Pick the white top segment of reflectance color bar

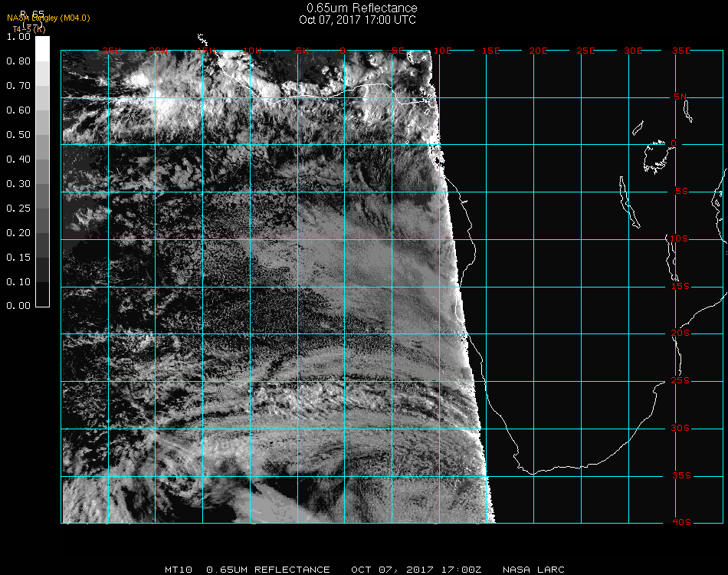[x=42, y=49]
